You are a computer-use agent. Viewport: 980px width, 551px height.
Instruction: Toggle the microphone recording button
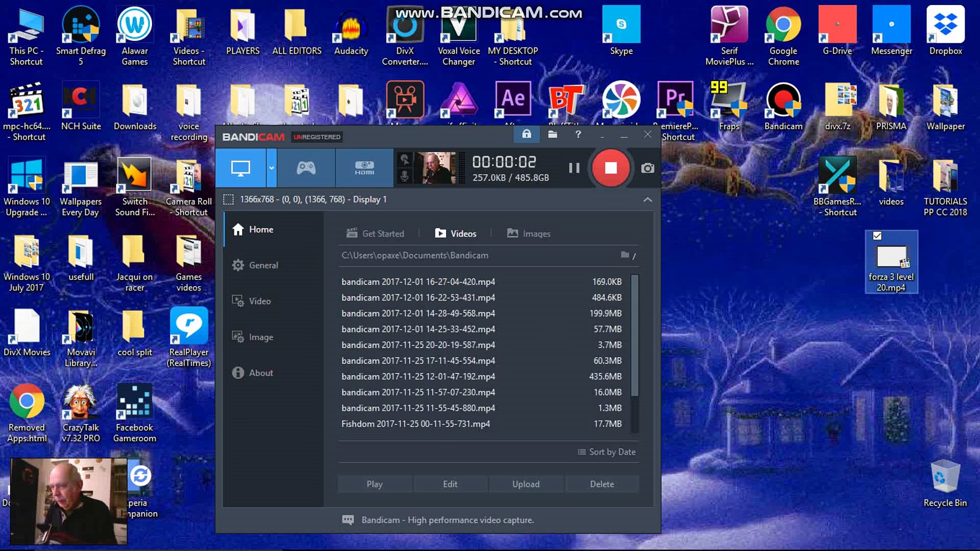click(x=404, y=176)
